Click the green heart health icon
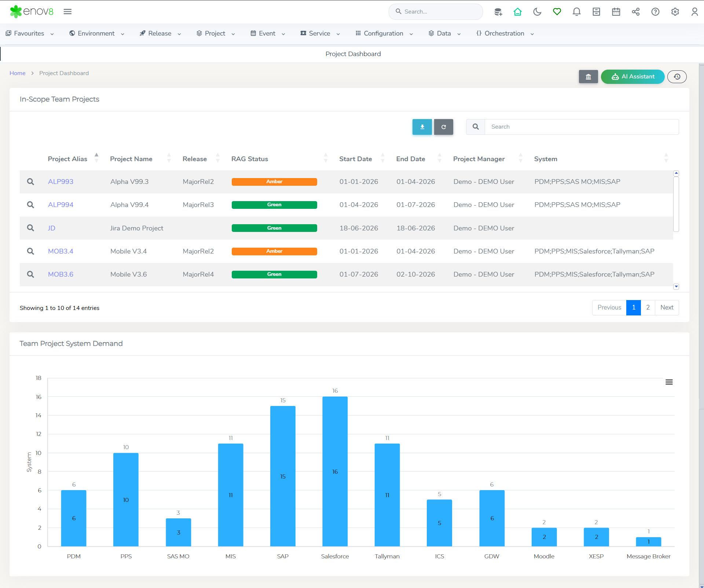The width and height of the screenshot is (704, 588). pyautogui.click(x=557, y=12)
